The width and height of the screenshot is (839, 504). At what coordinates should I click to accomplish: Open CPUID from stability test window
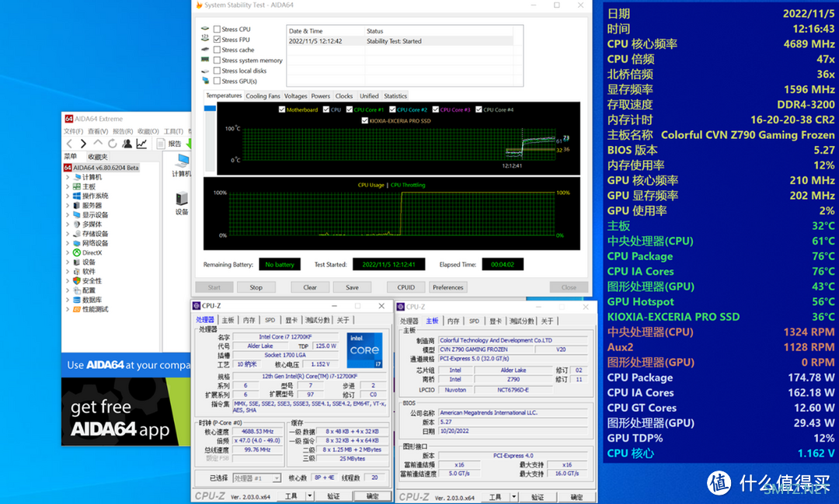tap(406, 287)
